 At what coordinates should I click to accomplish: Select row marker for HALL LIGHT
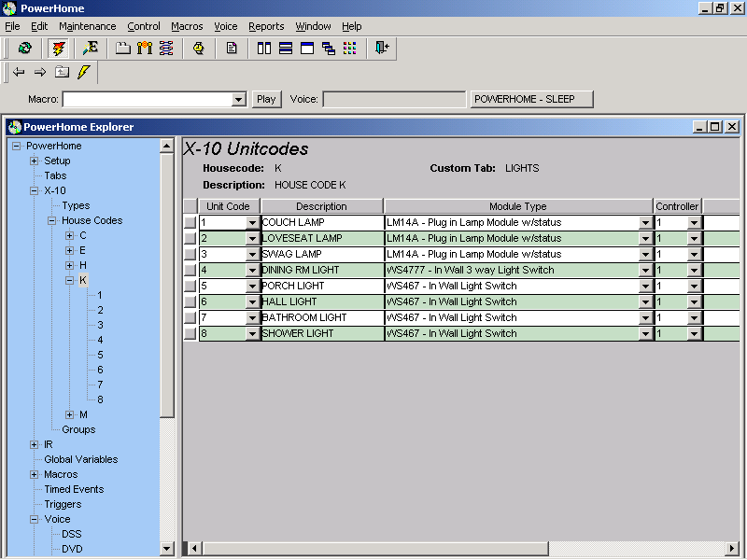(x=190, y=301)
